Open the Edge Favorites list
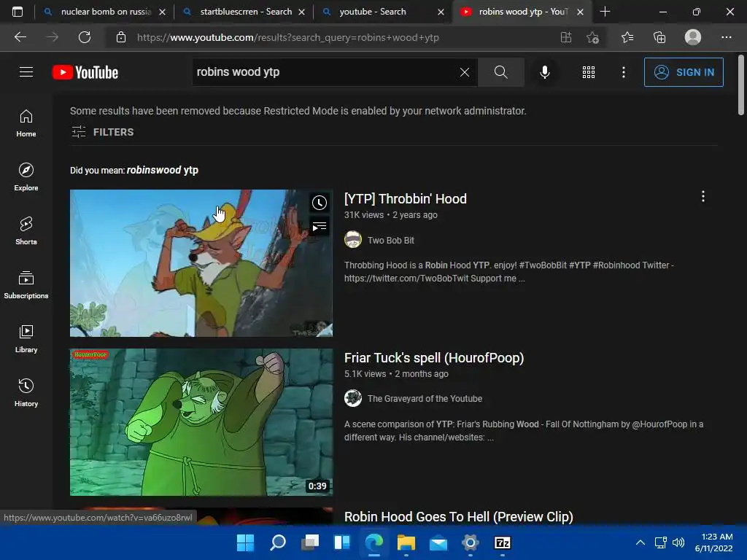The height and width of the screenshot is (560, 747). click(627, 37)
